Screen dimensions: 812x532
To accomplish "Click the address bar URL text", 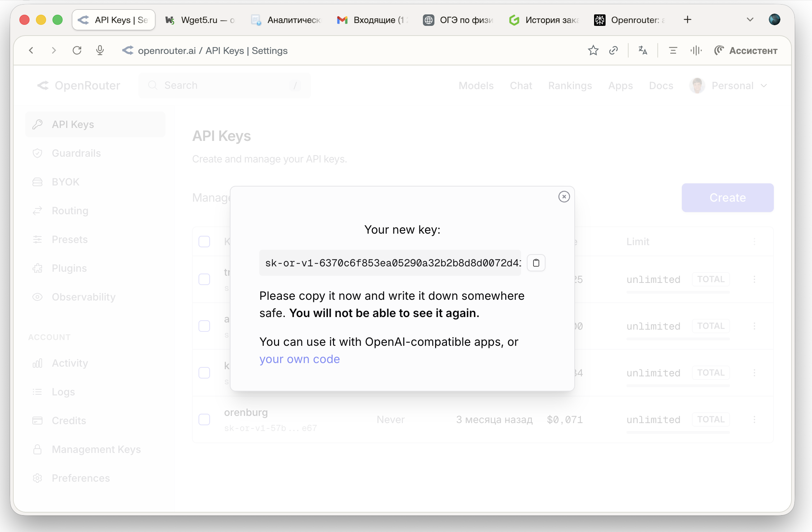I will (x=213, y=51).
